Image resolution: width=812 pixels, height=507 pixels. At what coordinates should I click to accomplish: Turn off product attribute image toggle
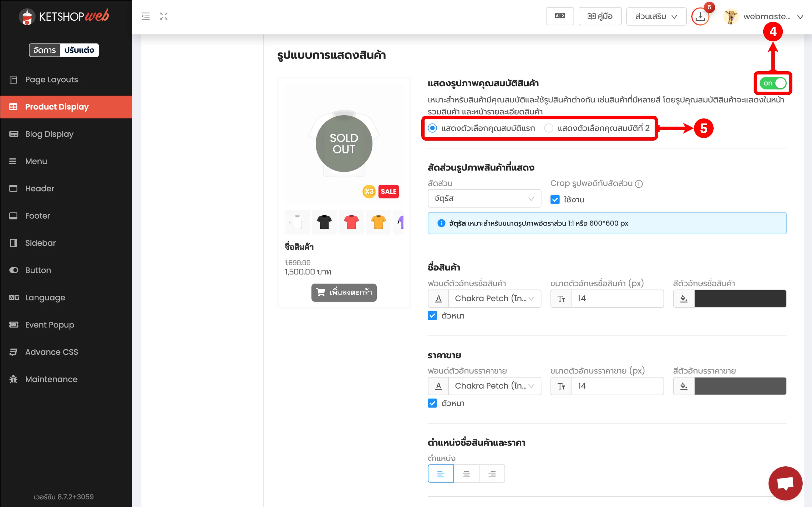point(773,83)
